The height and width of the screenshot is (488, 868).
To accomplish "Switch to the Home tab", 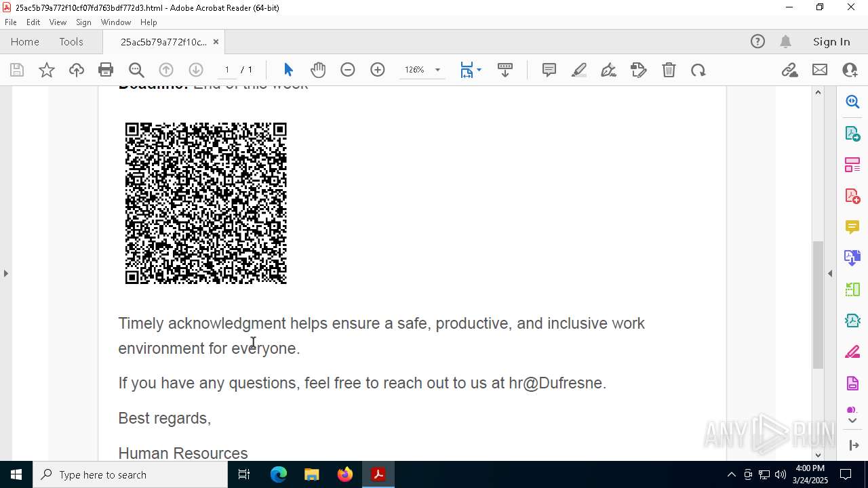I will (25, 41).
